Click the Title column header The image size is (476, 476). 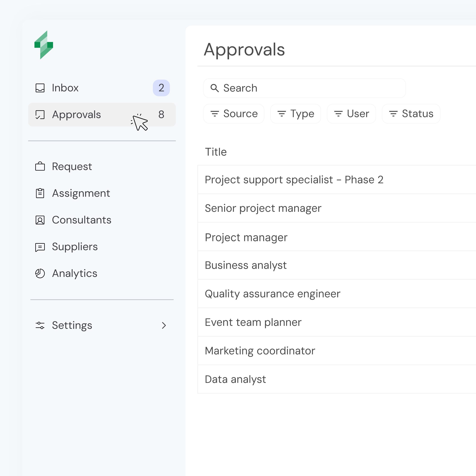click(216, 152)
